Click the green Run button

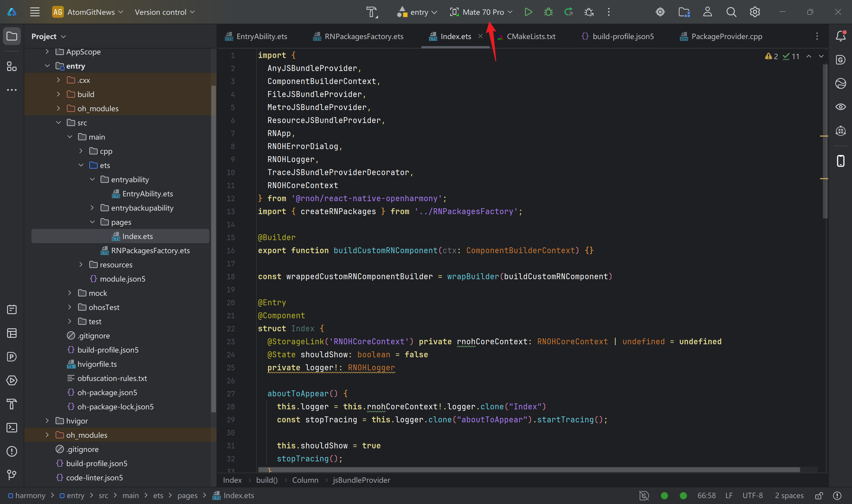(x=528, y=12)
